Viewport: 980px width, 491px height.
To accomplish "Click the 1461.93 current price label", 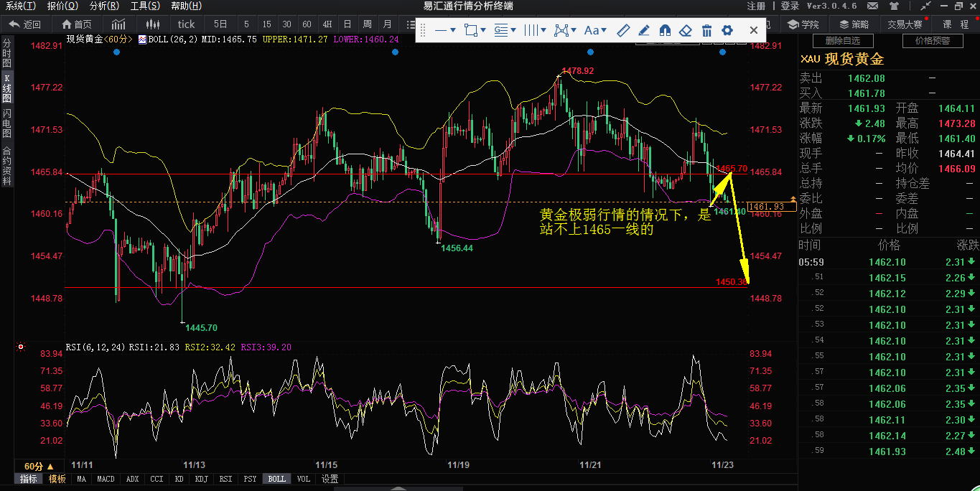I will tap(771, 206).
